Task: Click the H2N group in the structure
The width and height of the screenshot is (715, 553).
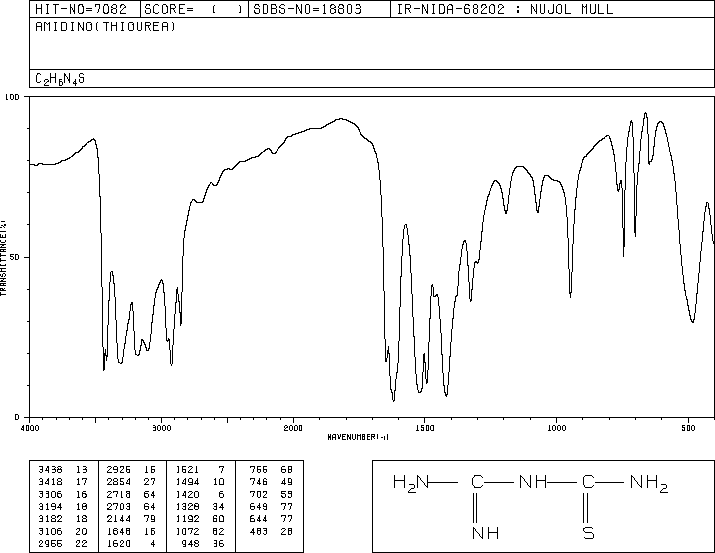Action: pyautogui.click(x=411, y=483)
